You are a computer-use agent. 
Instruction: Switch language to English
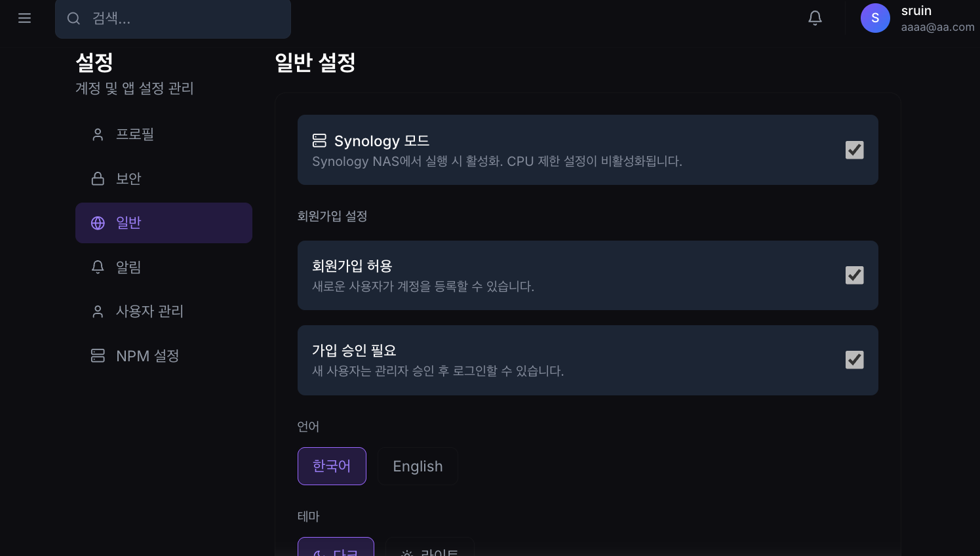pyautogui.click(x=418, y=466)
